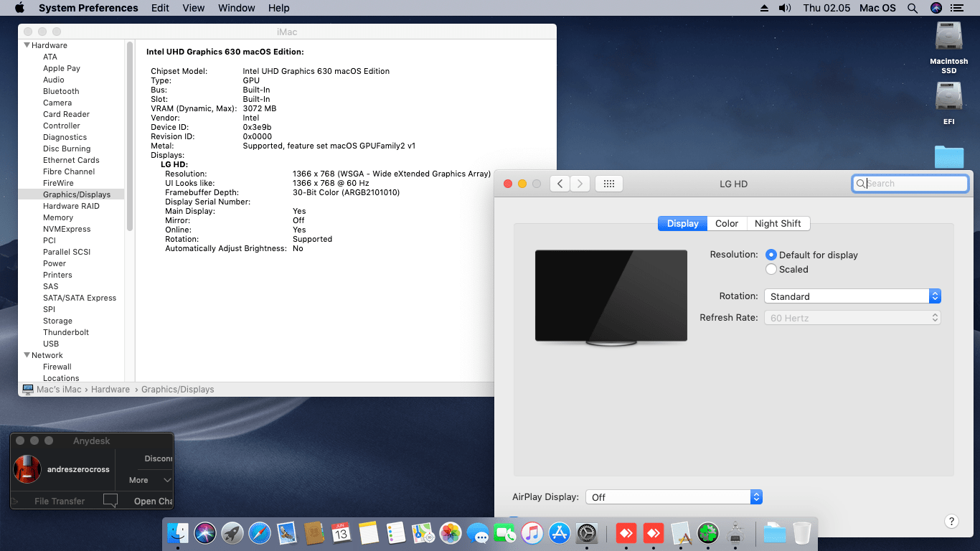Screen dimensions: 980x551
Task: Click the back arrow in LG HD window
Action: click(x=560, y=184)
